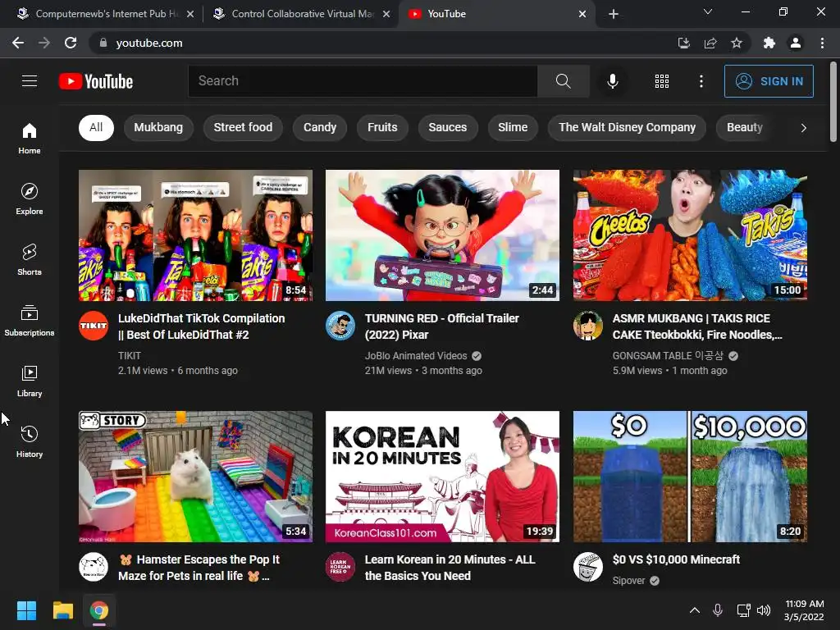The image size is (840, 630).
Task: Select the Candy filter chip
Action: pyautogui.click(x=320, y=127)
